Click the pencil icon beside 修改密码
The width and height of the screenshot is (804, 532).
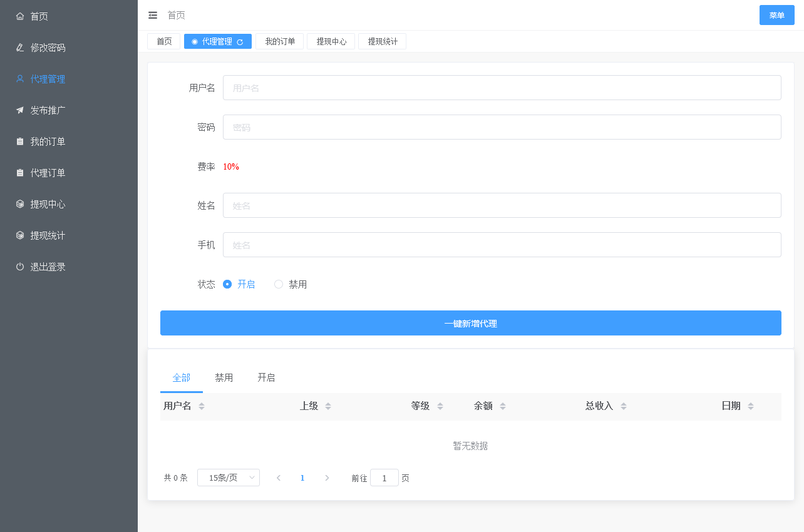point(20,48)
